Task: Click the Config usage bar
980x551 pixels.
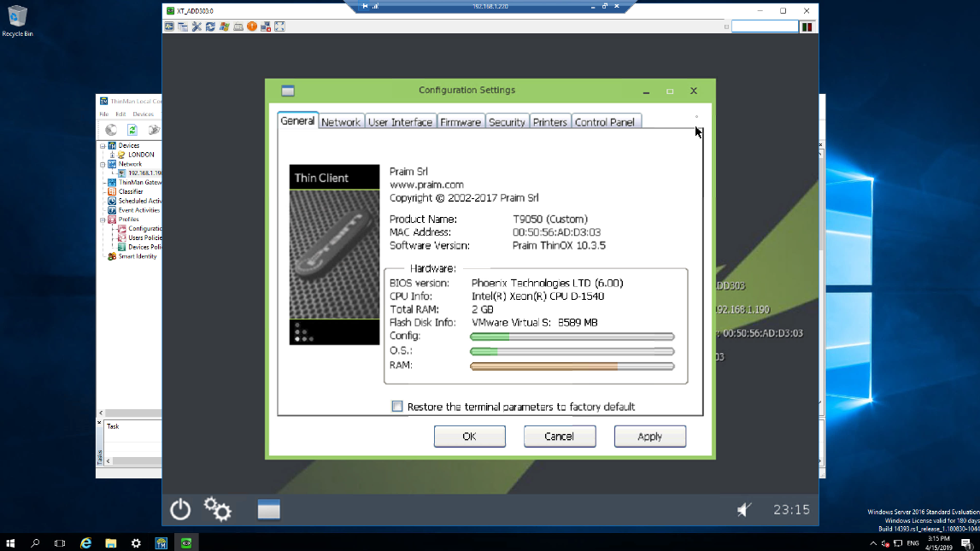Action: pyautogui.click(x=572, y=337)
